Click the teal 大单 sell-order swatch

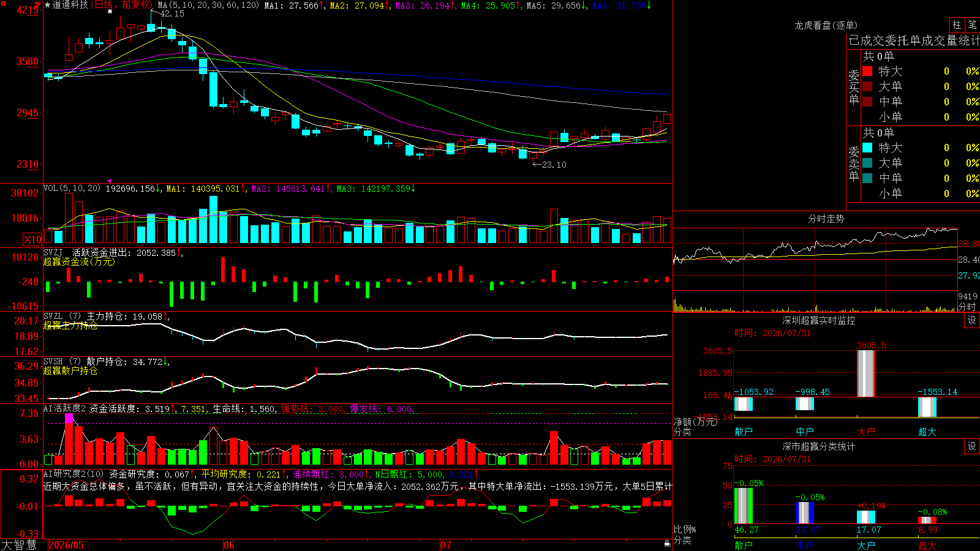867,163
